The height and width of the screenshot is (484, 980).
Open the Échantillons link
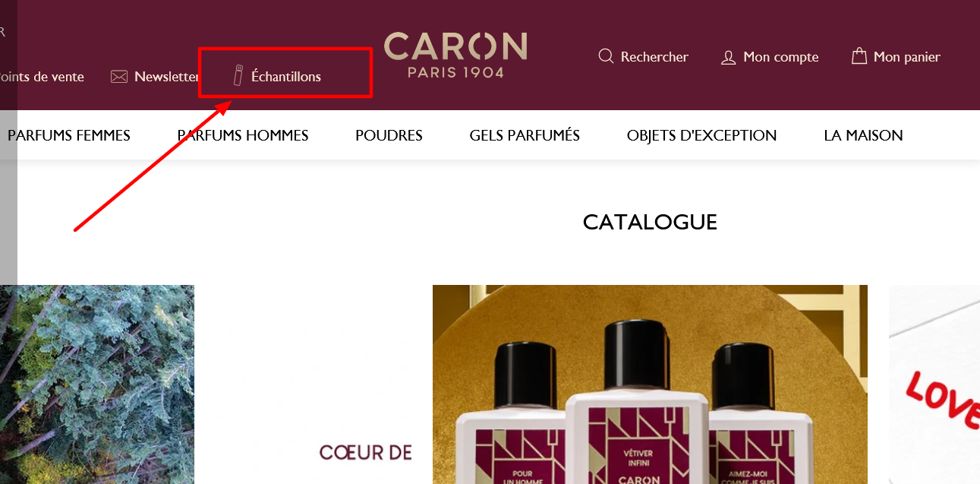coord(286,77)
